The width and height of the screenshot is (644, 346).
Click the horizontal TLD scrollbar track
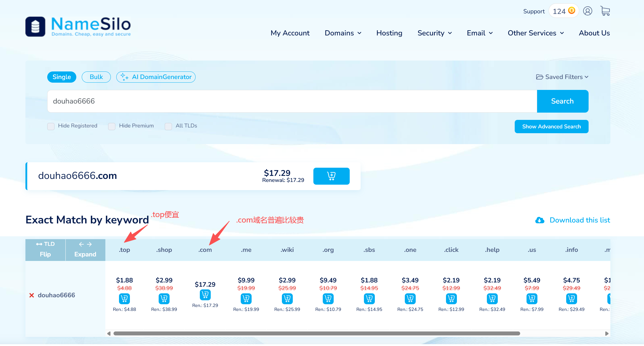click(563, 333)
